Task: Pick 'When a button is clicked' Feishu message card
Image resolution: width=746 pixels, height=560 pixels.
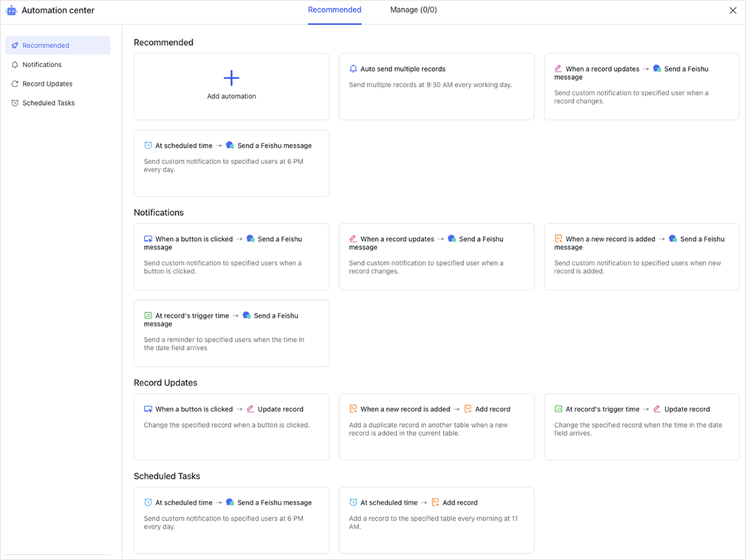Action: tap(231, 256)
